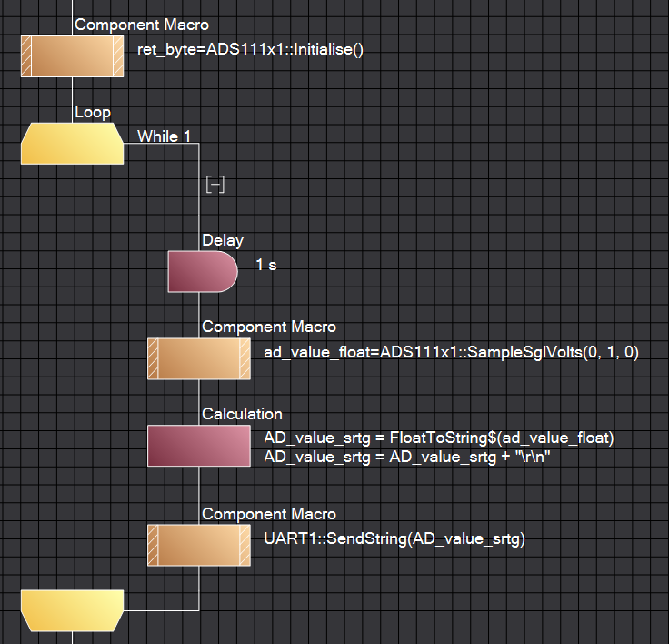Click the 'Calculation' title label
Image resolution: width=669 pixels, height=644 pixels.
[242, 415]
